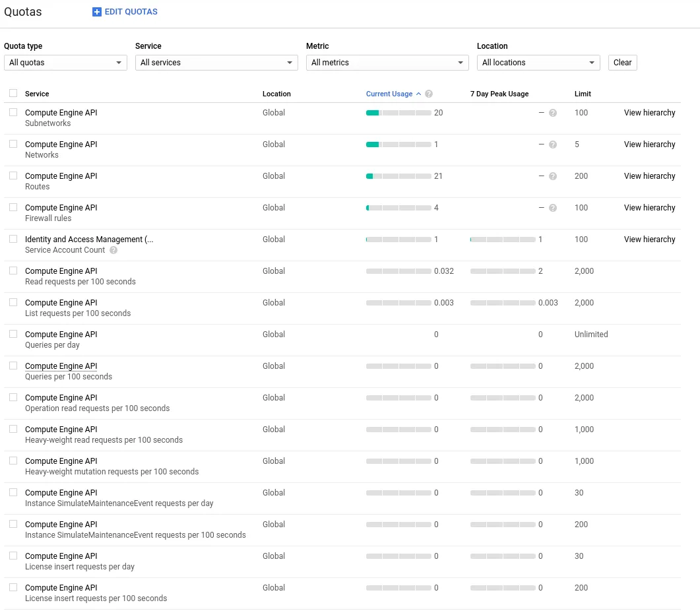Click 'List requests per 100 seconds' text
Screen dimensions: 700x611
tap(78, 313)
